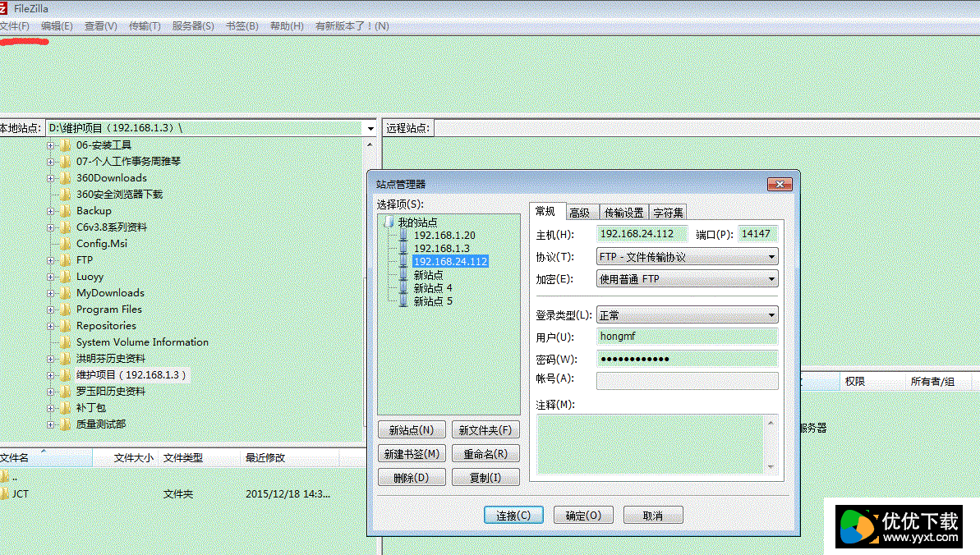Screen dimensions: 980x555
Task: Click the 删除(D) button
Action: pos(412,478)
